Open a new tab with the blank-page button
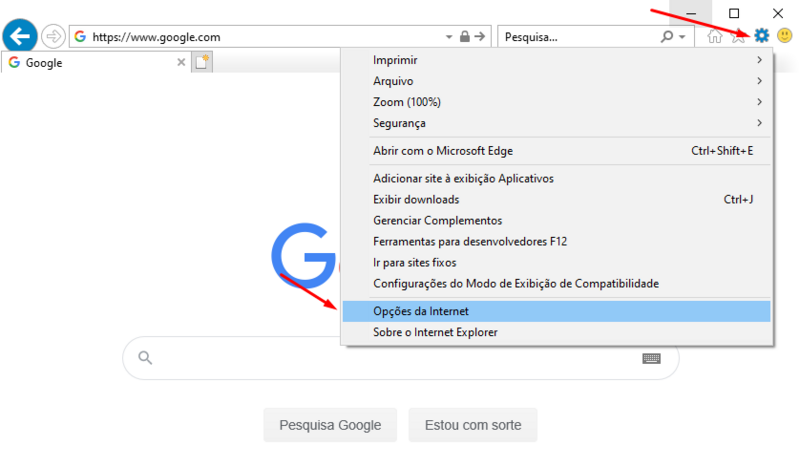Screen dimensions: 800x467 tap(202, 62)
